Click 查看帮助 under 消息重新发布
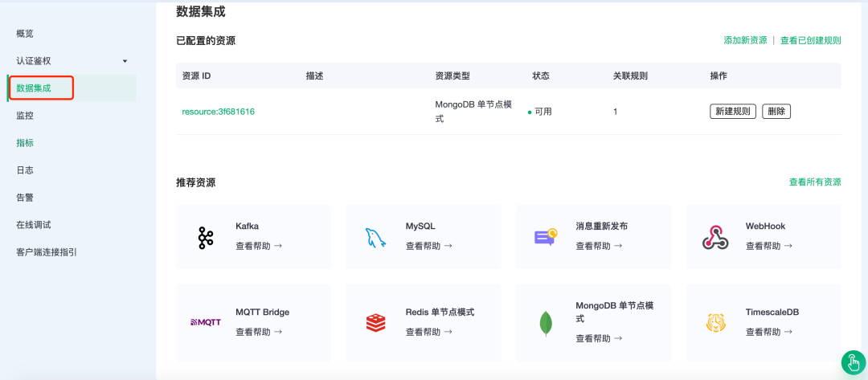This screenshot has width=868, height=380. (x=599, y=246)
